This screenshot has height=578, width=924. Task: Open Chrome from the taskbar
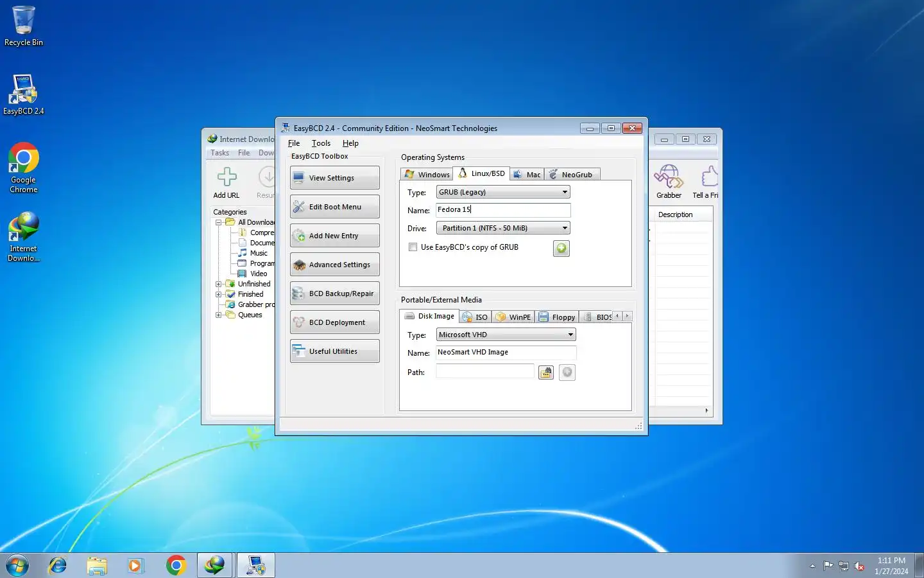coord(176,565)
